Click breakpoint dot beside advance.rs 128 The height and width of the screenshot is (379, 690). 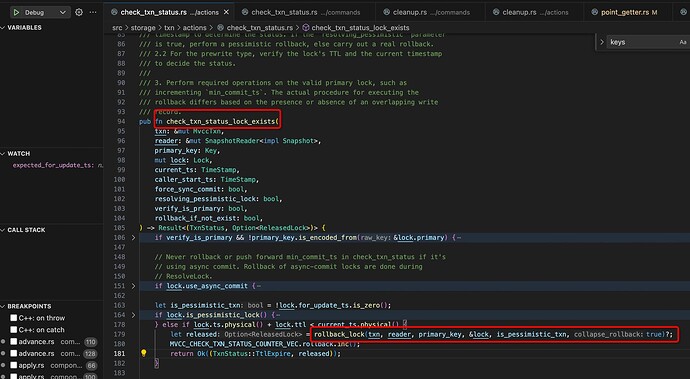click(x=3, y=353)
